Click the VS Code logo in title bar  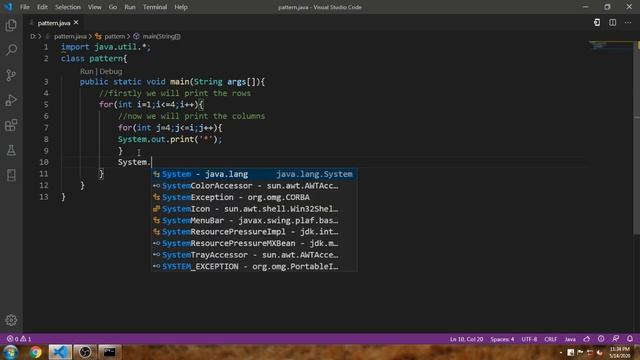8,7
